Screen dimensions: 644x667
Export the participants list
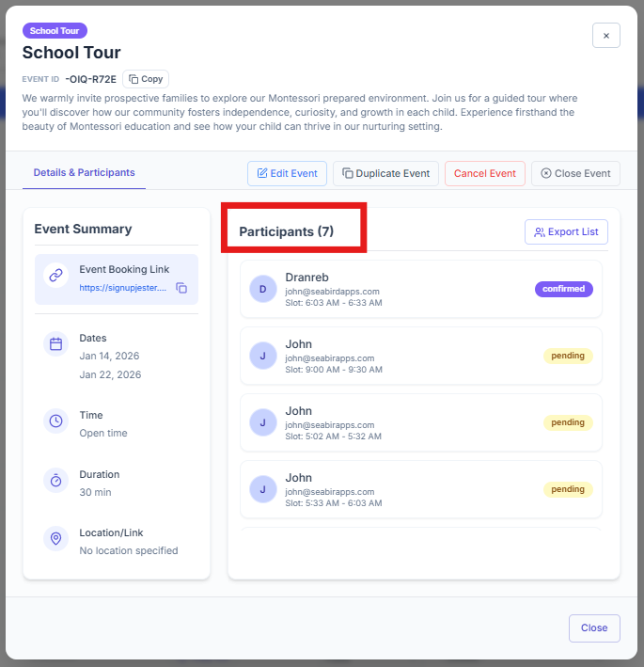pos(566,231)
